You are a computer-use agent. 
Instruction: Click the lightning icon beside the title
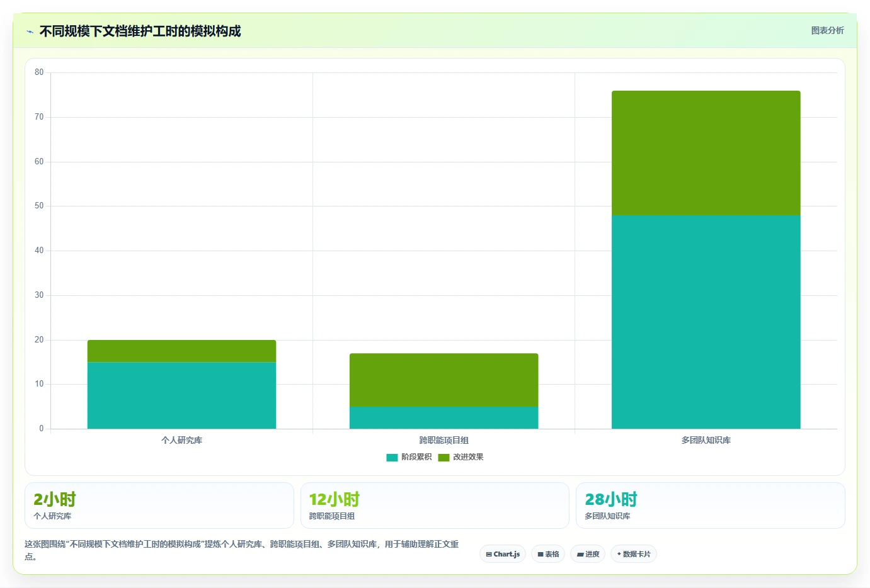pos(30,31)
